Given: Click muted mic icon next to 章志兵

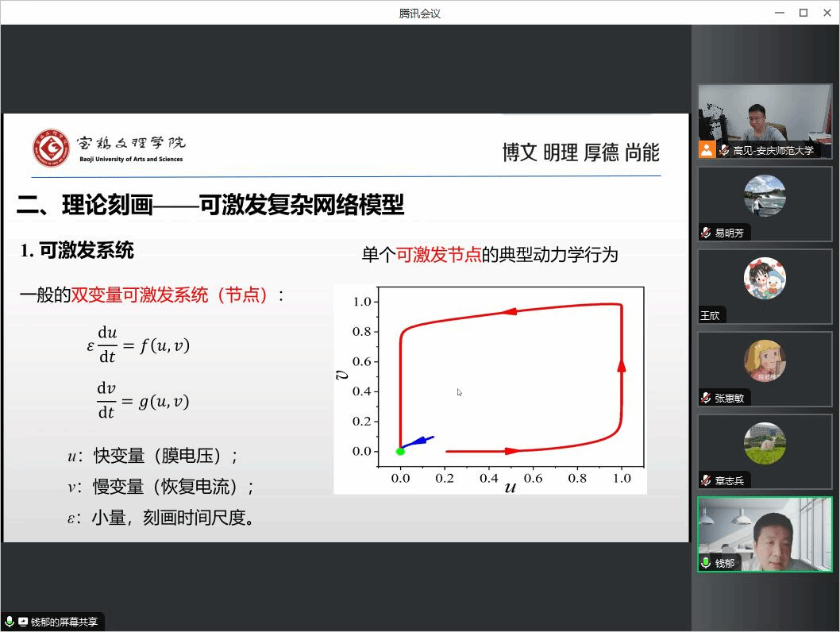Looking at the screenshot, I should pos(706,480).
